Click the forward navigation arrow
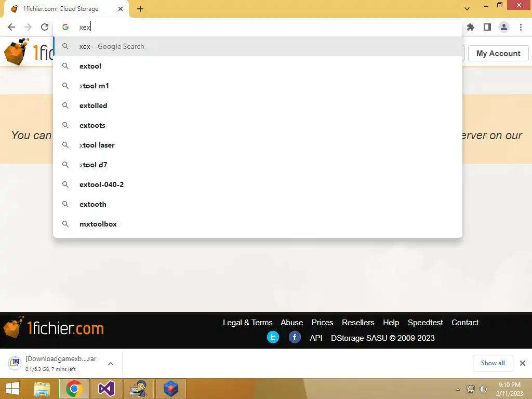Screen dimensions: 532x399 28,27
